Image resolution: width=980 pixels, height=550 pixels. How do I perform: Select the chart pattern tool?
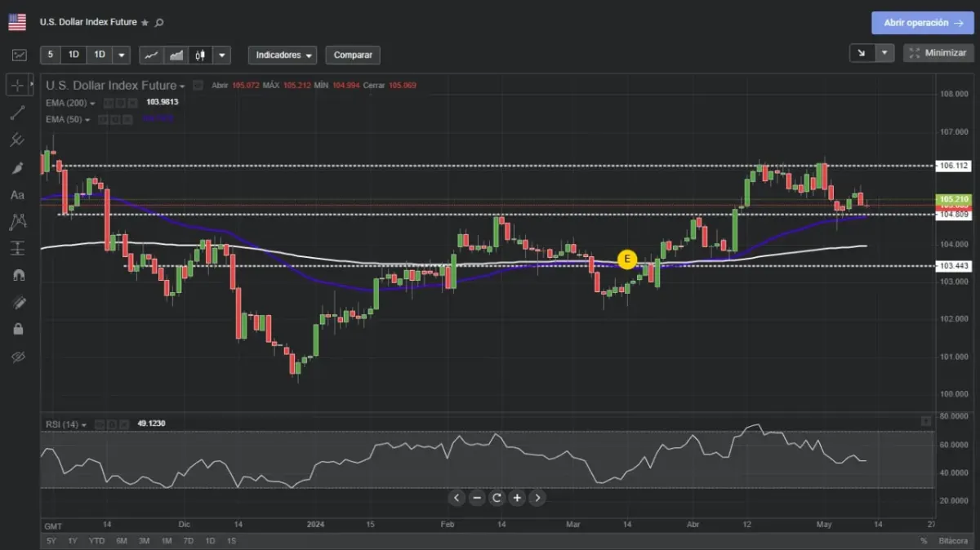(x=18, y=221)
